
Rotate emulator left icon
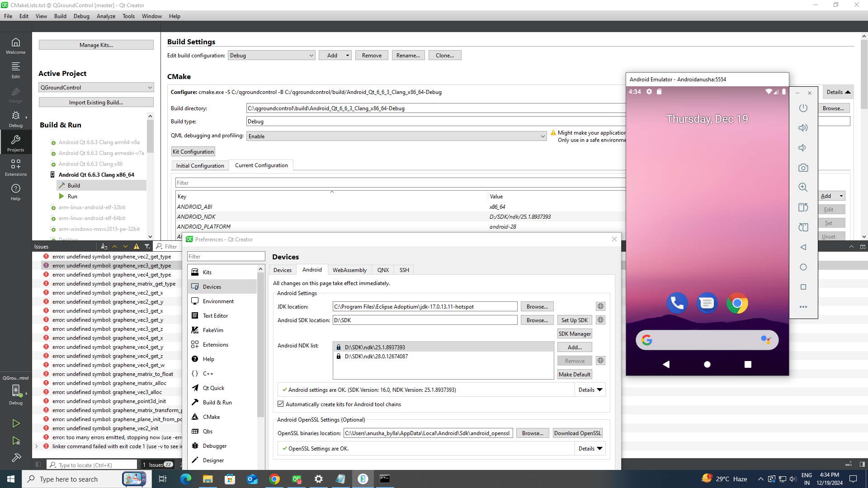pos(803,207)
